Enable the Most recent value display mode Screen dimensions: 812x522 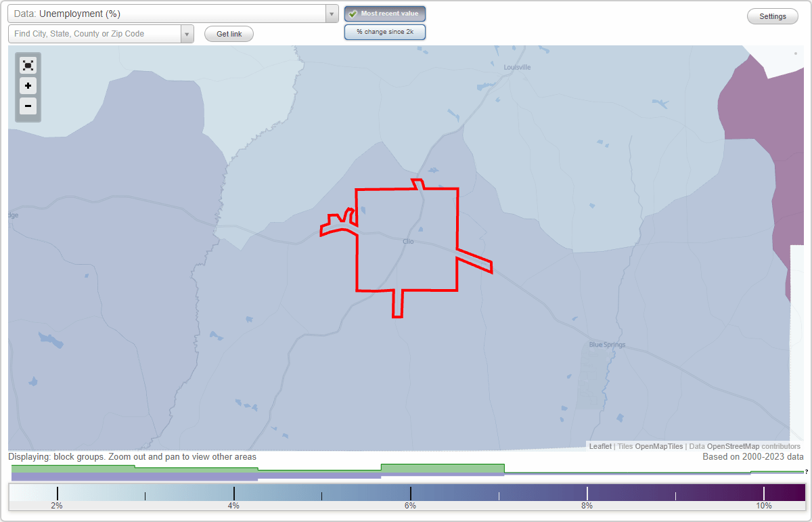[x=385, y=14]
